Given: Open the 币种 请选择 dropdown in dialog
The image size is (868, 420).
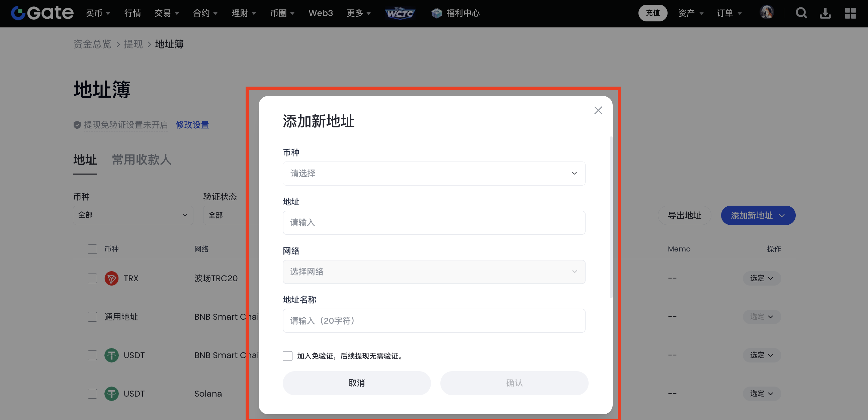Looking at the screenshot, I should [434, 173].
